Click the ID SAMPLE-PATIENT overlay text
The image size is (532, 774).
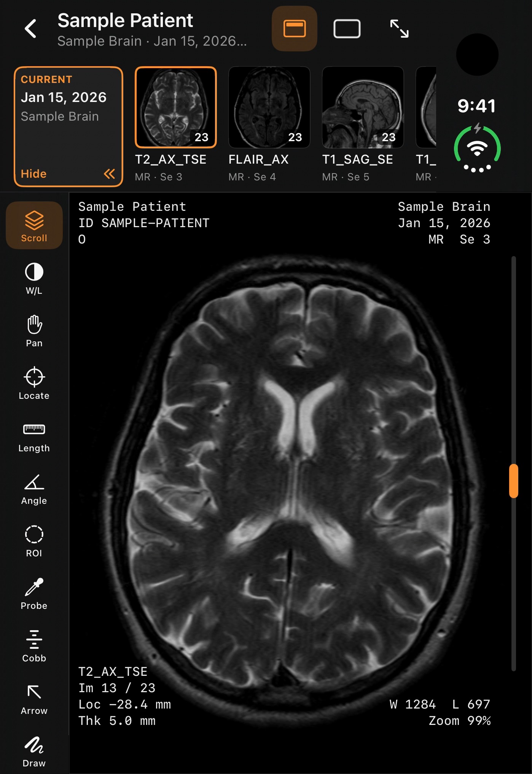pos(144,223)
